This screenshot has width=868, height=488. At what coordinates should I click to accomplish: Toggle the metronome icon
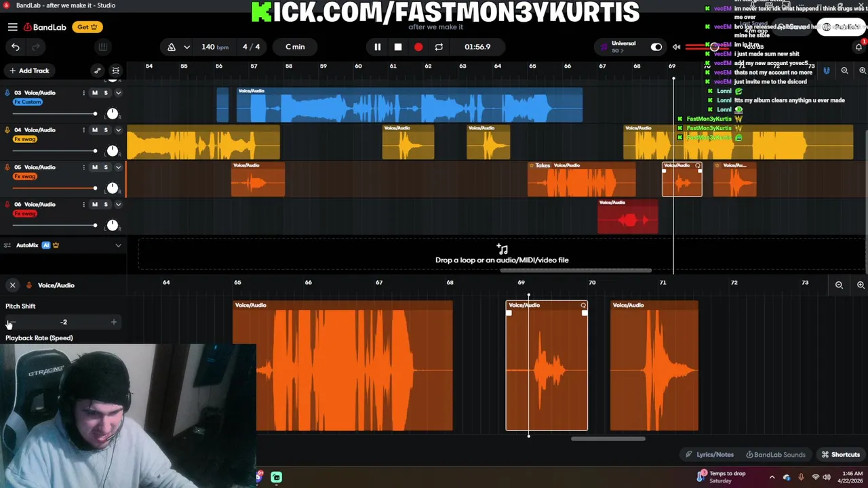(172, 47)
